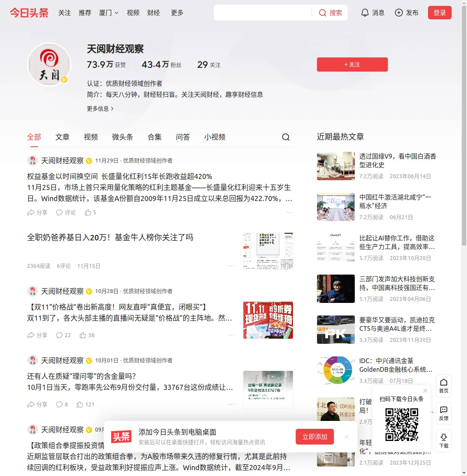Click the 登录 login button
Image resolution: width=467 pixels, height=476 pixels.
[x=440, y=13]
